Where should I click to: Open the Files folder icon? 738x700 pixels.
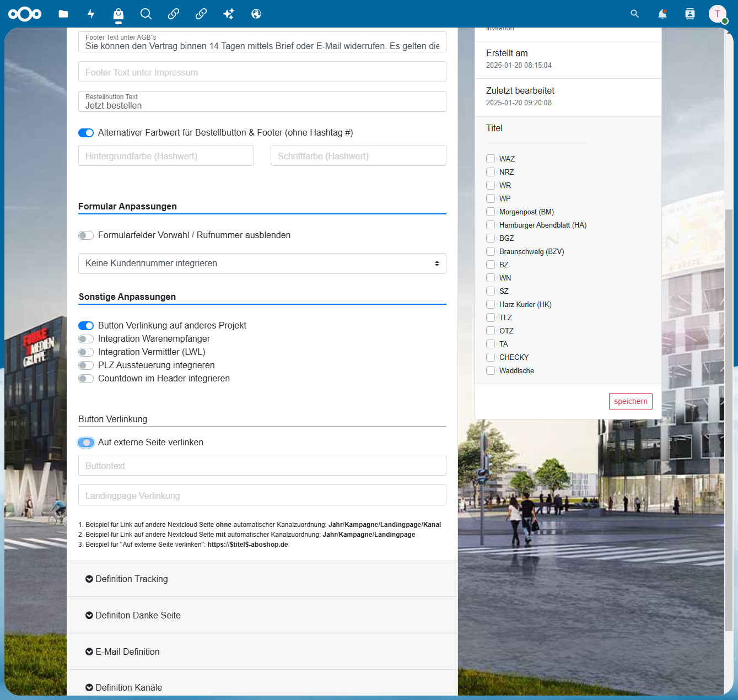coord(63,14)
